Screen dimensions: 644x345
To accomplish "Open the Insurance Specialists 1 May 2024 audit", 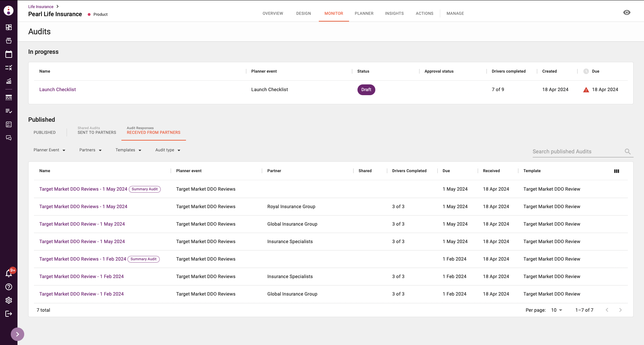I will point(82,241).
